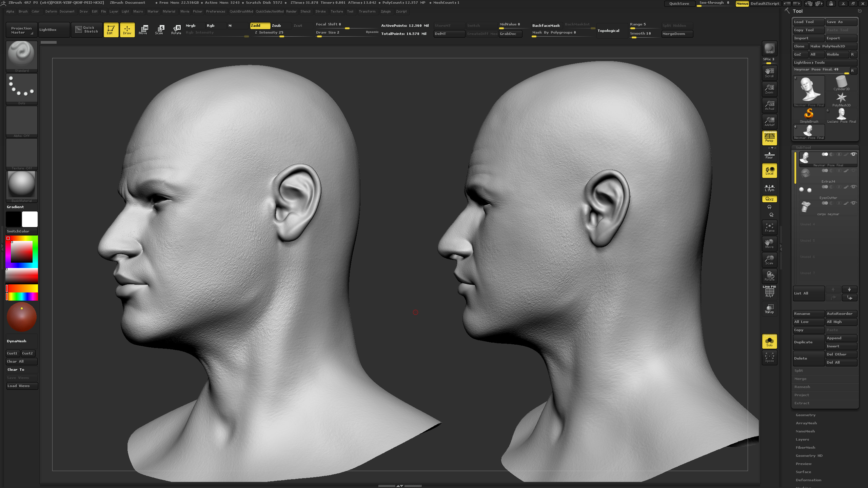Collapse the SubTool panel header
Screen dimensions: 868x488
pyautogui.click(x=803, y=148)
